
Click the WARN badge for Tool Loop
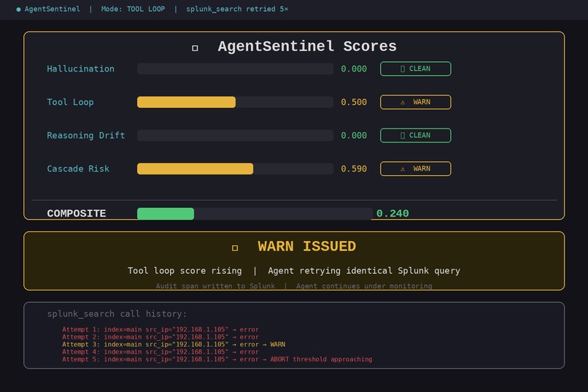click(416, 102)
